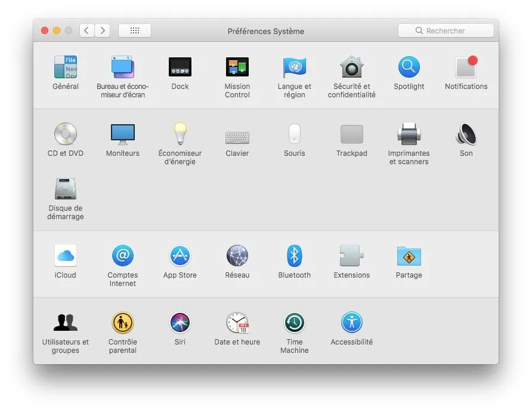Open Moniteurs display settings

(122, 134)
